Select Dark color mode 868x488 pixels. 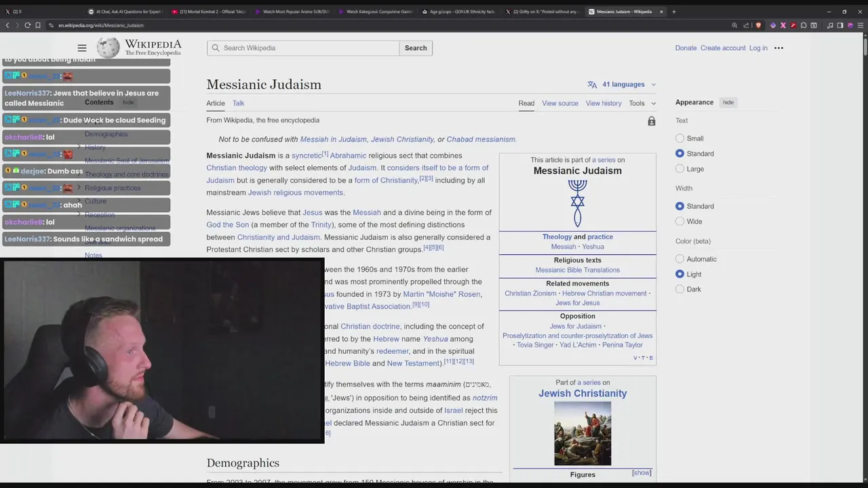coord(679,289)
